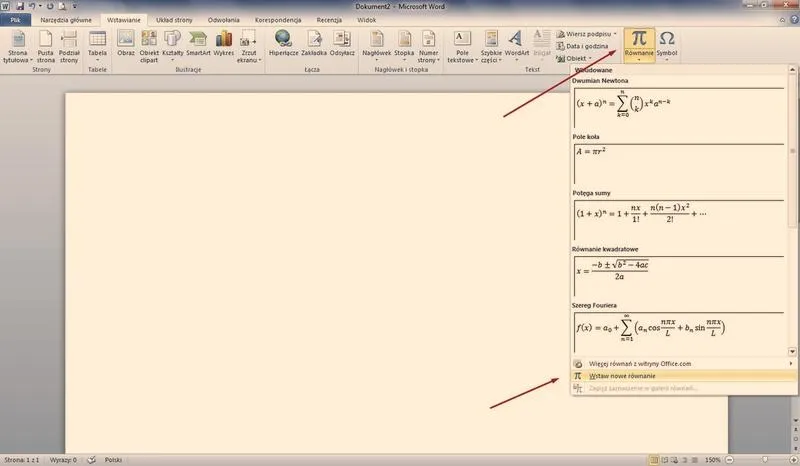Expand the Obiekt object dropdown

pos(574,58)
